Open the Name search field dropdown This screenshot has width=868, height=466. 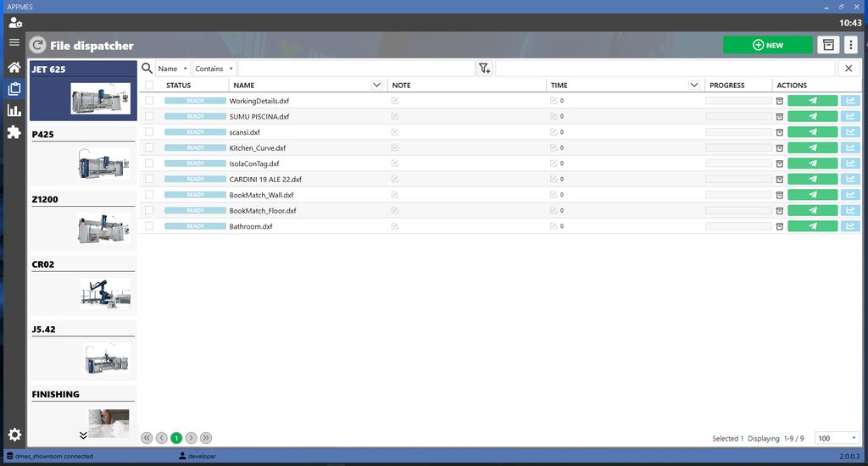pos(173,69)
